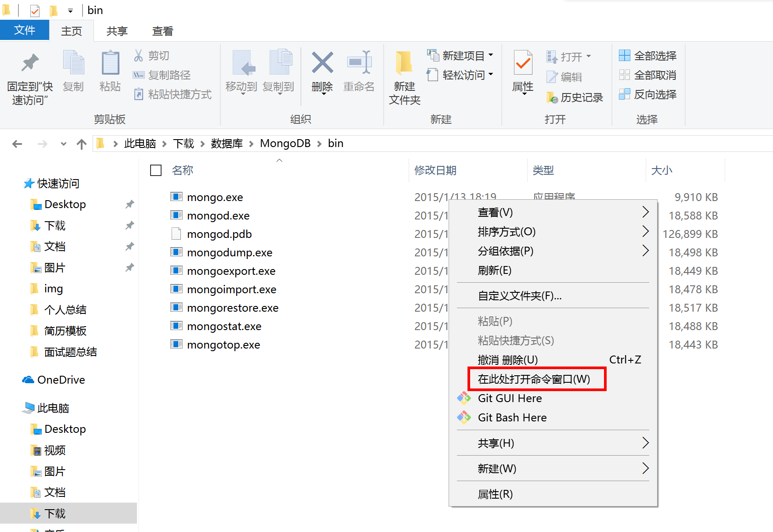
Task: Click the Git GUI Here icon
Action: click(464, 398)
